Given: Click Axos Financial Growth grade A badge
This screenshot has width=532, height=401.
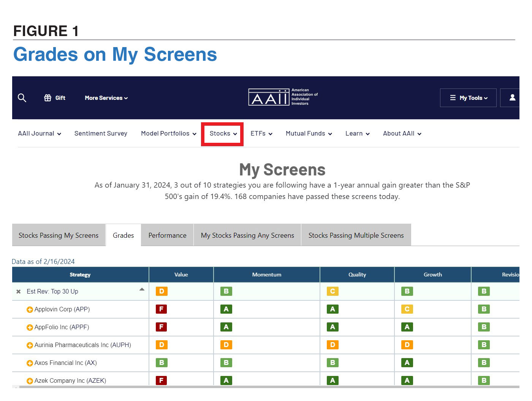Looking at the screenshot, I should pyautogui.click(x=407, y=363).
